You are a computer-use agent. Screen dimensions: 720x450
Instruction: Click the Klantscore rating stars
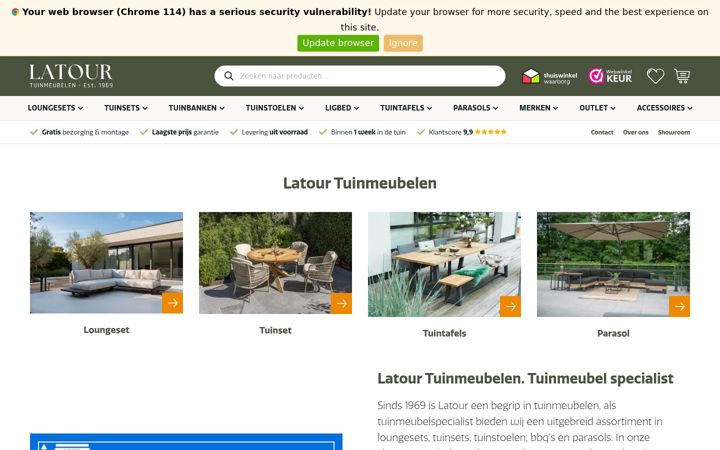tap(490, 132)
